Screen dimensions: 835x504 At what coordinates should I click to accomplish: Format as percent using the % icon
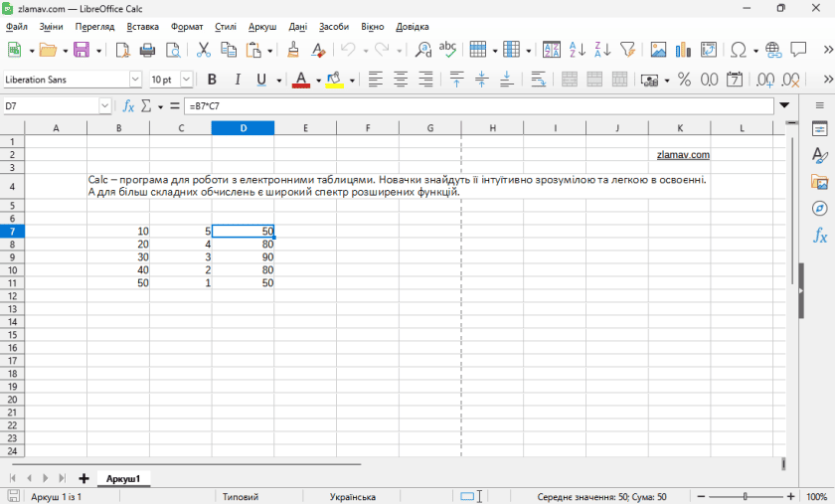pos(684,80)
